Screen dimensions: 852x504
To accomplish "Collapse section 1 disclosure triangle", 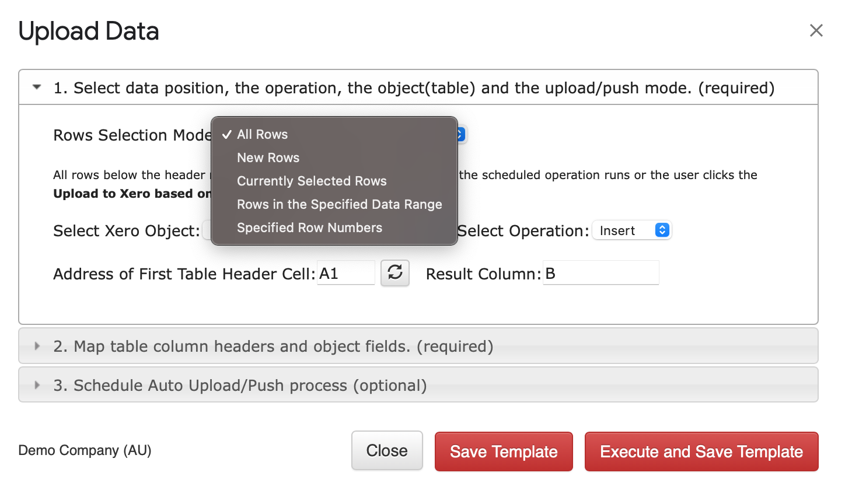I will (37, 87).
